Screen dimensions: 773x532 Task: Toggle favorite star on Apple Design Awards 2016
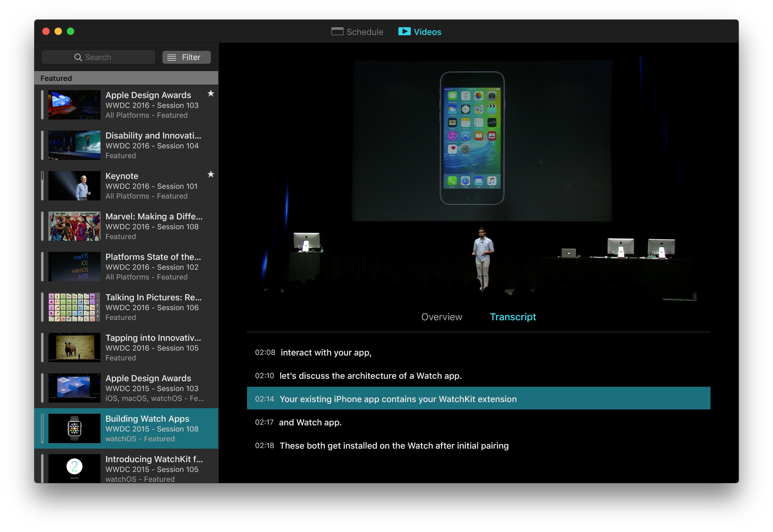(211, 94)
